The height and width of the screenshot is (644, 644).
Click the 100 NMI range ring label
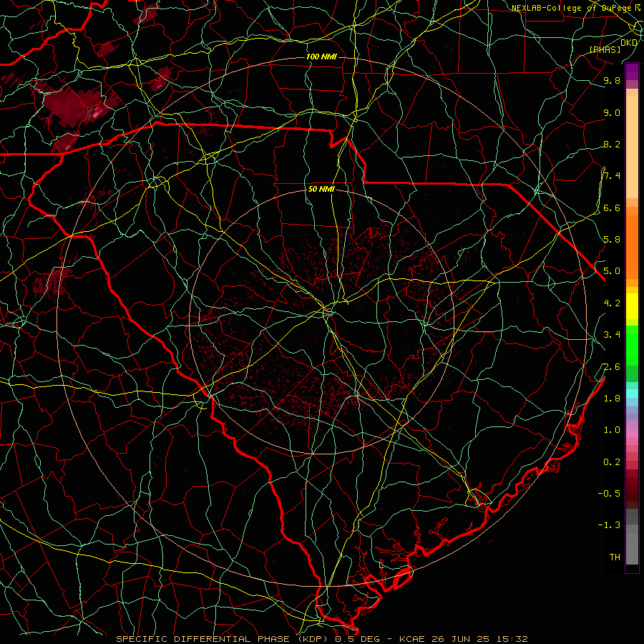tap(321, 57)
